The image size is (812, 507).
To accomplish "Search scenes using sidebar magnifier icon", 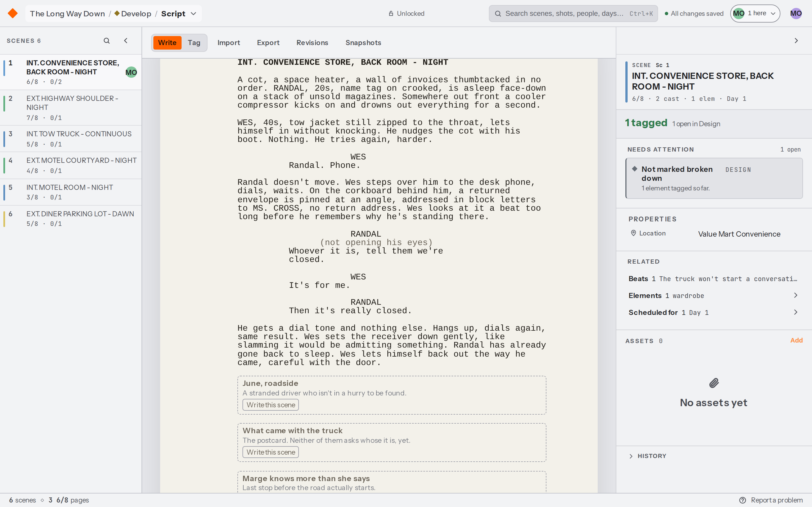I will [x=107, y=41].
